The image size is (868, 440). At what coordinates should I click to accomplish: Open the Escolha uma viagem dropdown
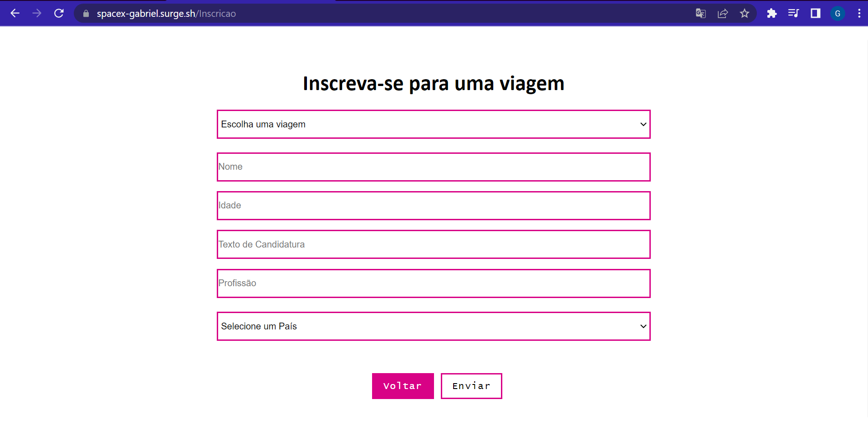433,124
